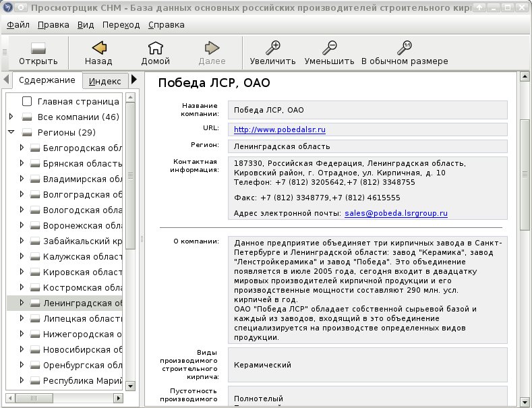Click the sales@pobeda.lsrgroup.ru email link

(x=396, y=213)
